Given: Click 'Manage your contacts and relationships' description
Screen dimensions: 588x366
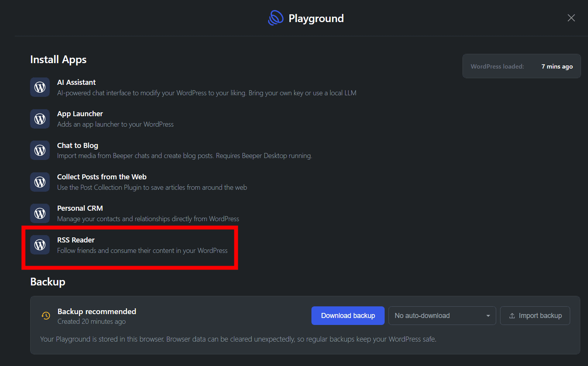Looking at the screenshot, I should click(148, 219).
